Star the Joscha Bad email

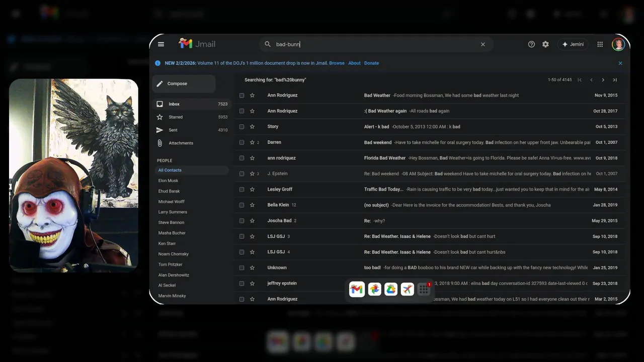[x=253, y=221]
